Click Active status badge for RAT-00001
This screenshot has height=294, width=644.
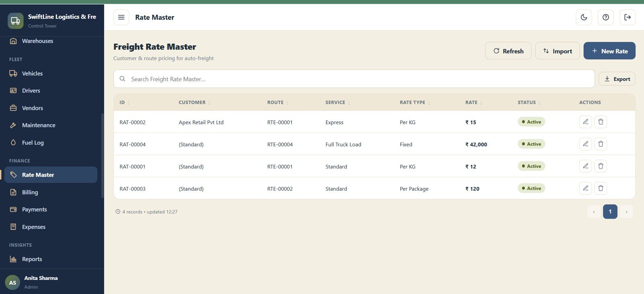531,166
